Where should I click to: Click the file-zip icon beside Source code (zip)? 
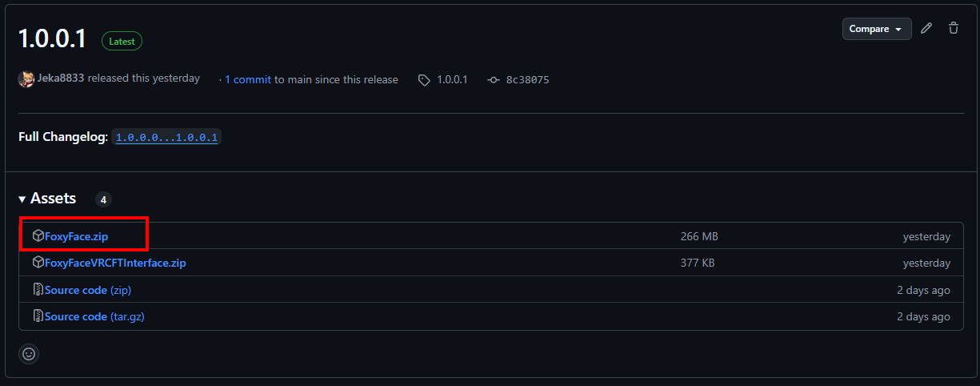38,290
